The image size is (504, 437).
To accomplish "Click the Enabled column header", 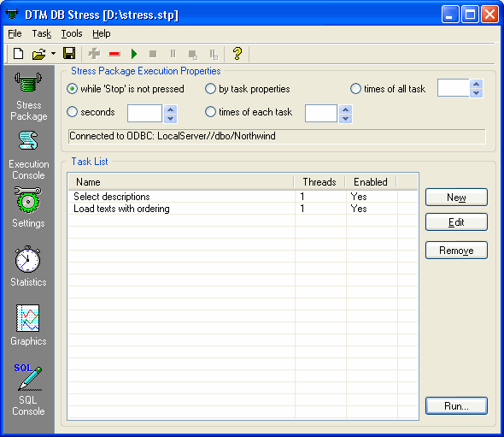I will click(x=371, y=182).
